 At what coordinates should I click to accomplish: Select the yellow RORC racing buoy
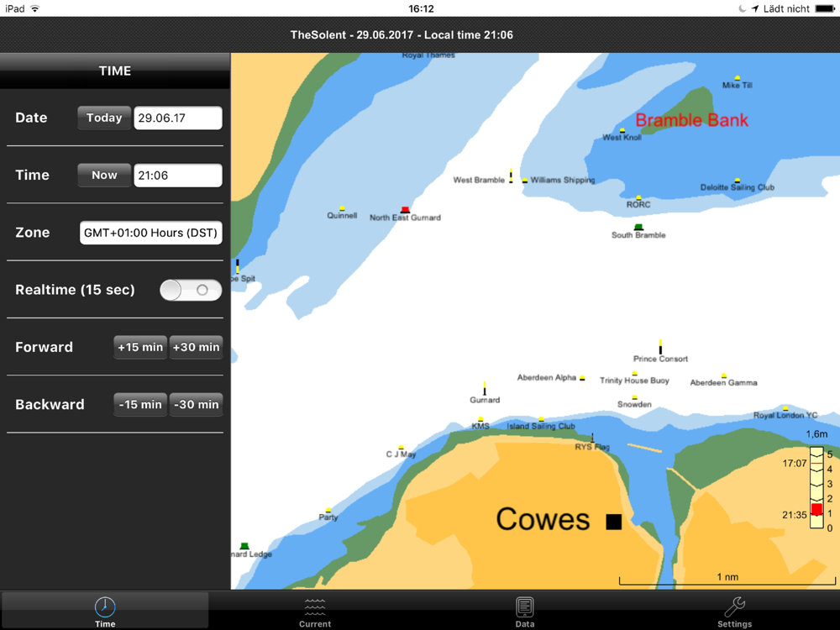638,197
